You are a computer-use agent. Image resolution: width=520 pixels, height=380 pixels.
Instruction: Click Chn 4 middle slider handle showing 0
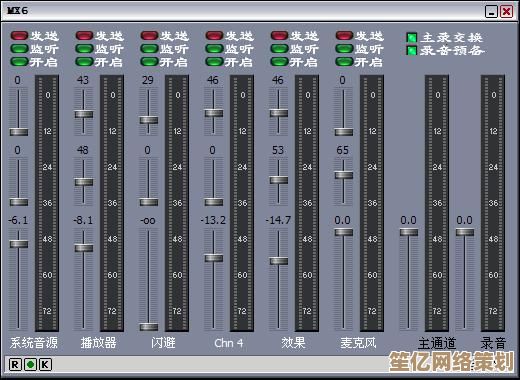214,202
